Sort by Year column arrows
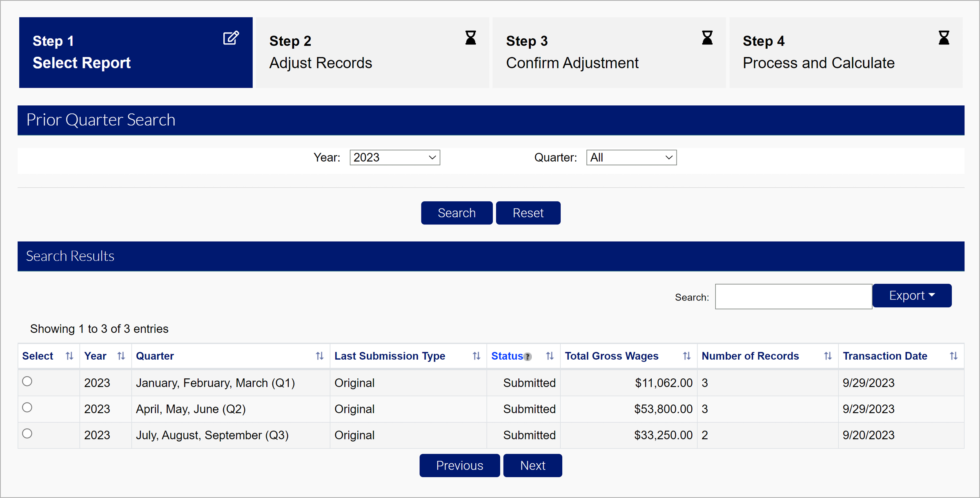This screenshot has width=980, height=498. 121,356
